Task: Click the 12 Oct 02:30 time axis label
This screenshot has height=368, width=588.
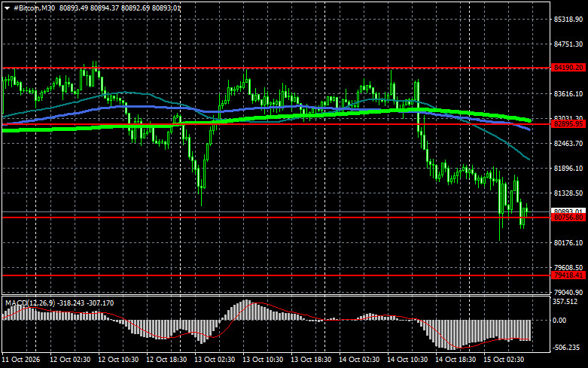Action: pos(70,360)
